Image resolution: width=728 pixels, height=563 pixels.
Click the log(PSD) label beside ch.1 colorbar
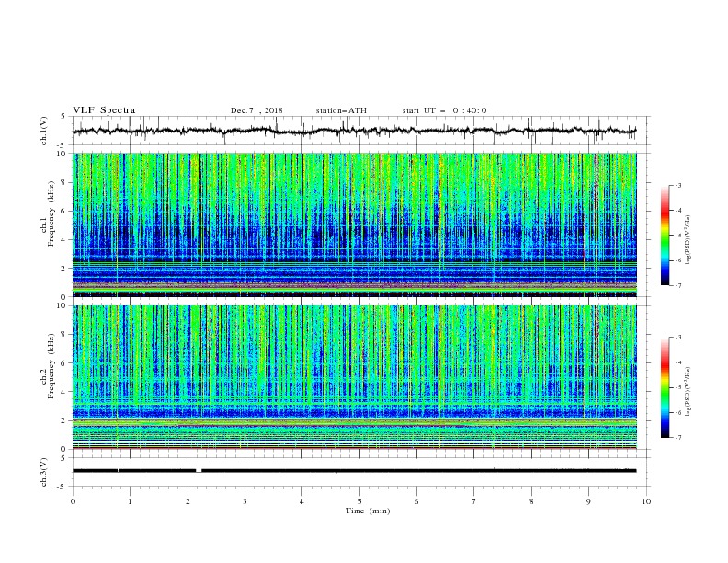688,239
